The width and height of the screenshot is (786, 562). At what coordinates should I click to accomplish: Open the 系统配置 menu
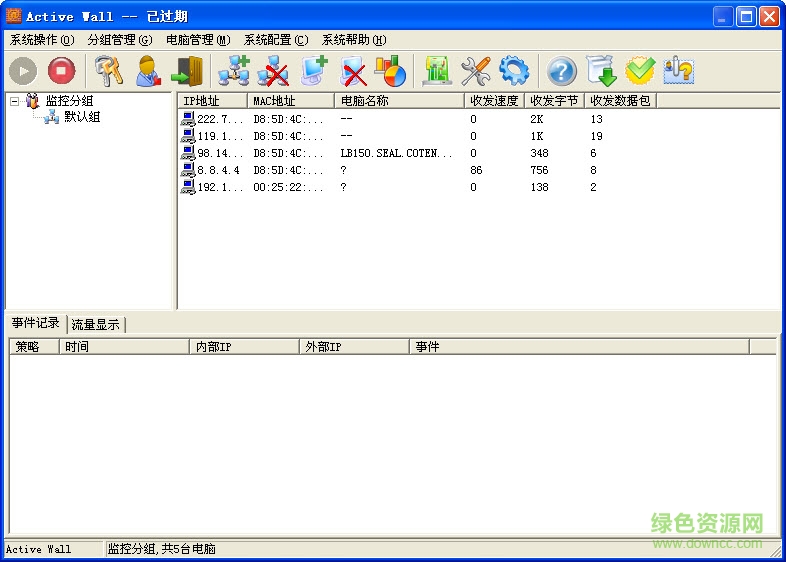point(276,40)
